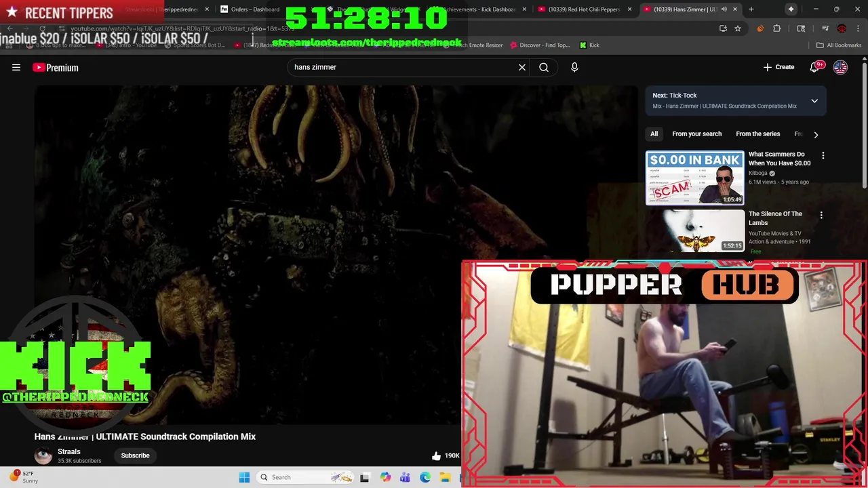Click the Windows taskbar Search box
This screenshot has height=488, width=868.
coord(305,477)
